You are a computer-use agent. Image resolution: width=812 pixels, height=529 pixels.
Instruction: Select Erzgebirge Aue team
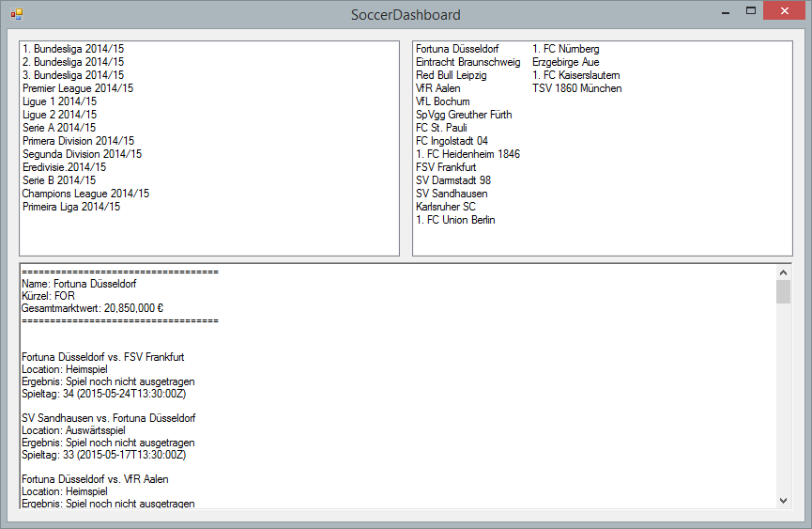click(x=565, y=62)
